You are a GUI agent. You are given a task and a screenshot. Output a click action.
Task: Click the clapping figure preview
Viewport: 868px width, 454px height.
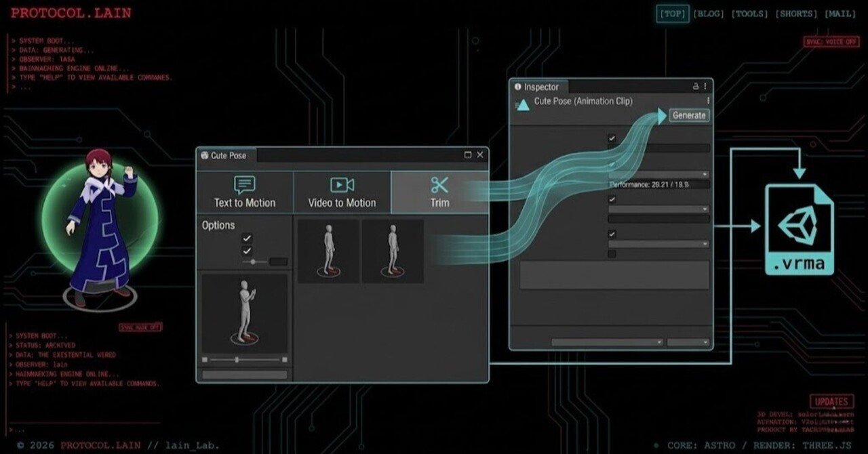[245, 314]
